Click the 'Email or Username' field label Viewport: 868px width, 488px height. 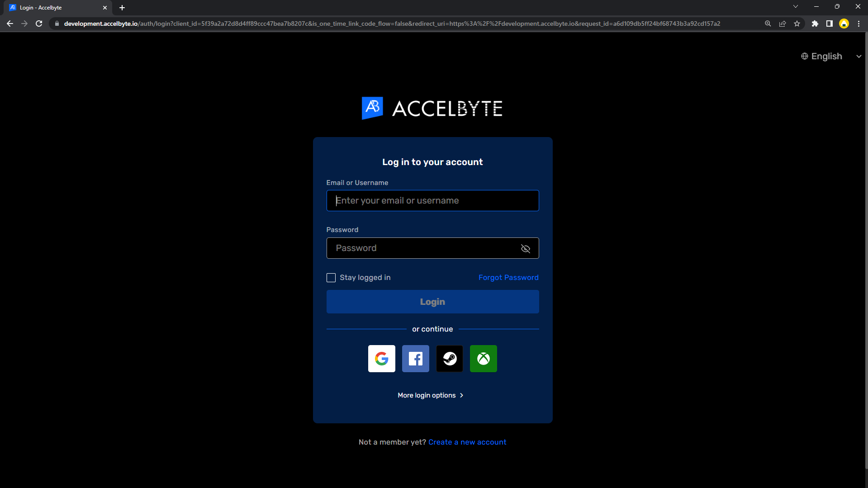point(357,183)
